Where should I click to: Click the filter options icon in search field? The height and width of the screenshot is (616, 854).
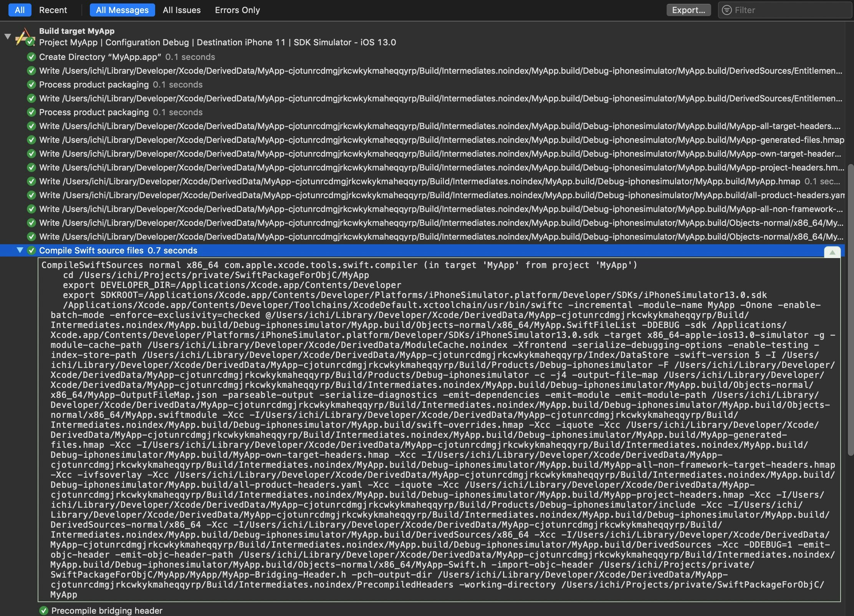727,10
